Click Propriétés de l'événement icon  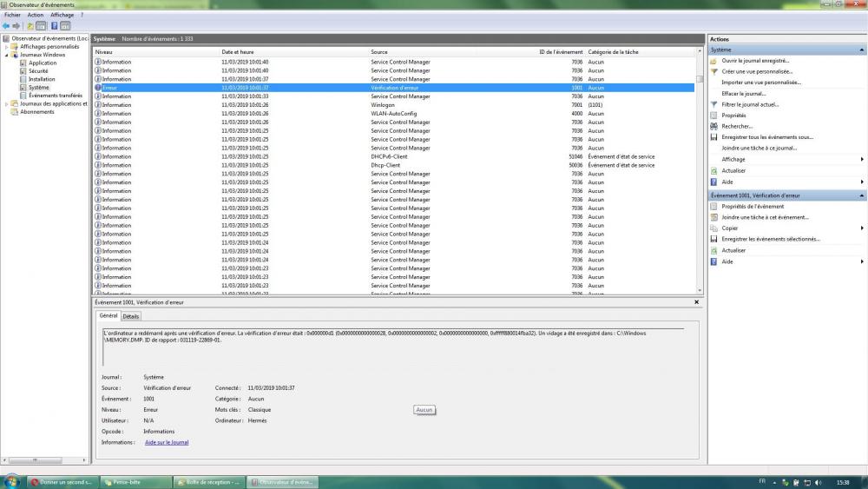coord(714,207)
